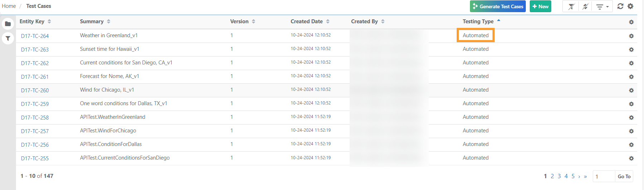Click the page number input field
644x190 pixels.
604,176
